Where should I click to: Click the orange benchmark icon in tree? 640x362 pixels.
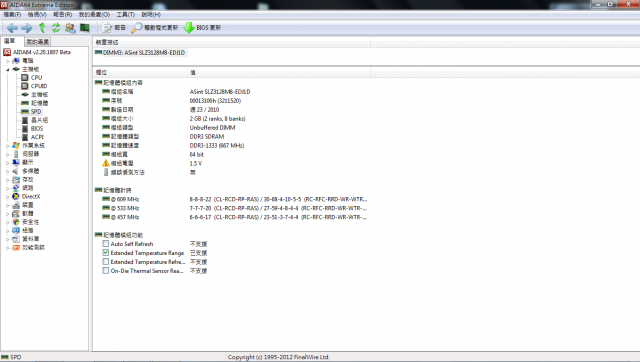16,247
